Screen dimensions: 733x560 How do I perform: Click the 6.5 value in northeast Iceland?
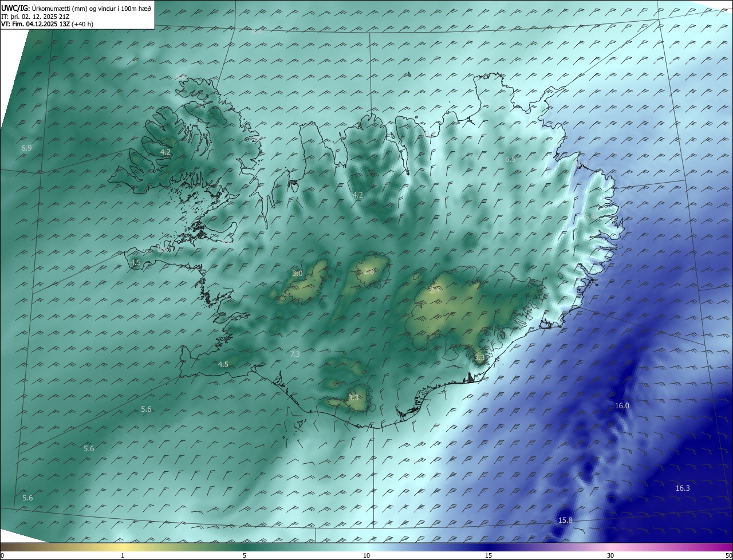[x=510, y=160]
